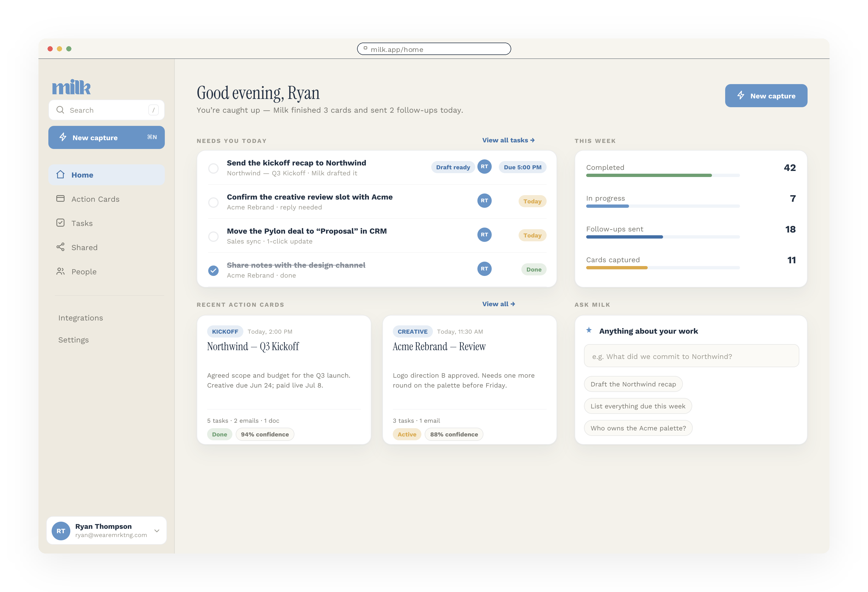Click the CREATIVE tag

pos(412,331)
